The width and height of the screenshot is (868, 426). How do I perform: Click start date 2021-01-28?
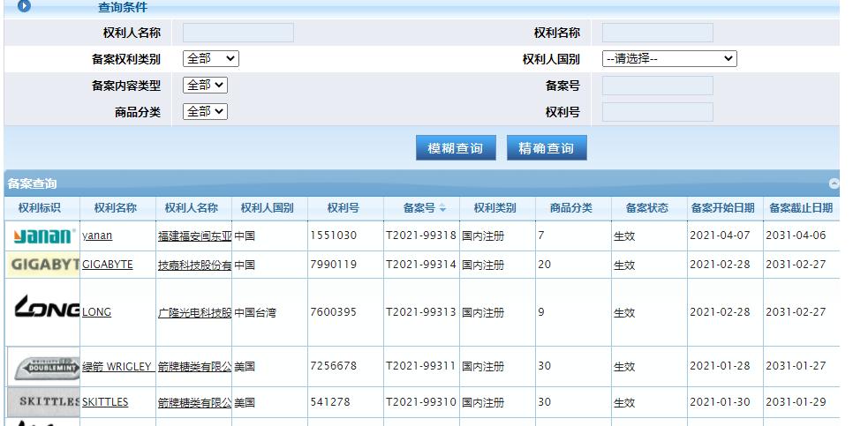(x=720, y=366)
